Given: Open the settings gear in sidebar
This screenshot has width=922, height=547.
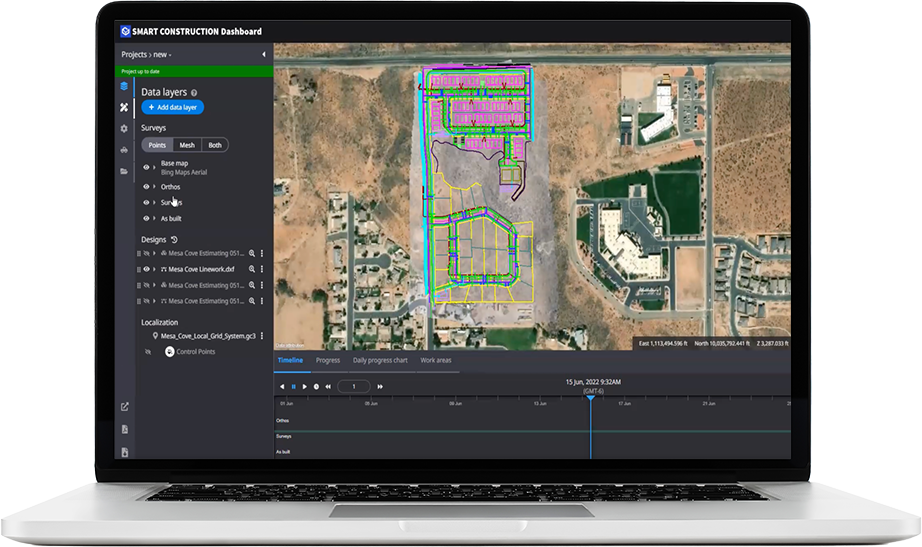Looking at the screenshot, I should 124,128.
